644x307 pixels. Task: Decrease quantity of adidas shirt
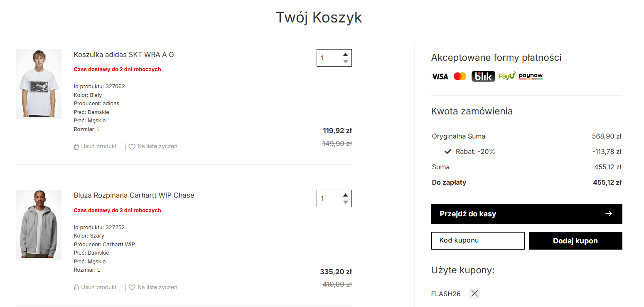click(345, 62)
